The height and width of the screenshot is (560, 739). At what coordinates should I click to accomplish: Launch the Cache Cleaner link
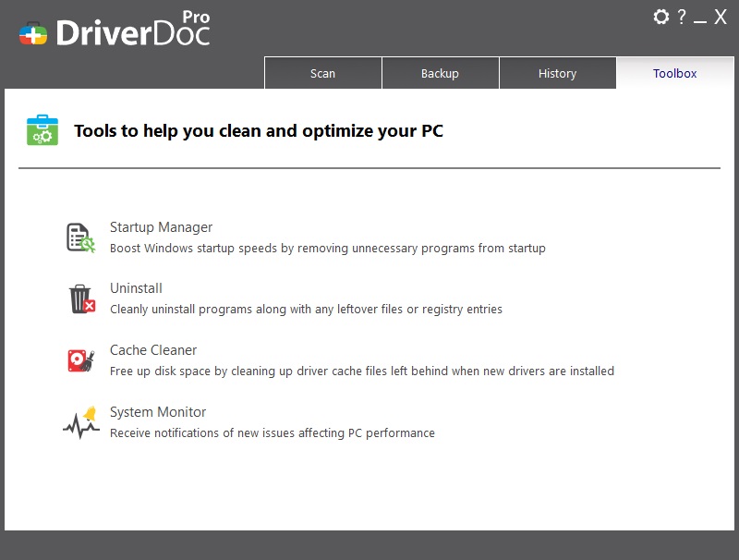tap(153, 350)
